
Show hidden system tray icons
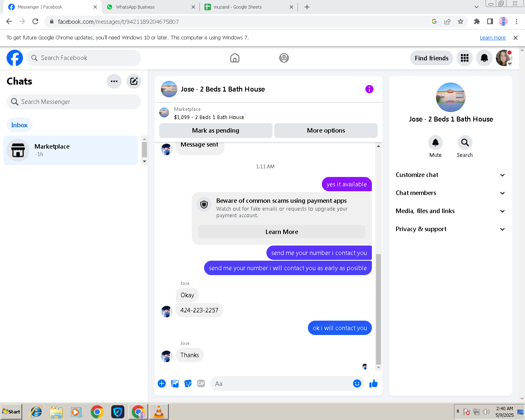(458, 411)
